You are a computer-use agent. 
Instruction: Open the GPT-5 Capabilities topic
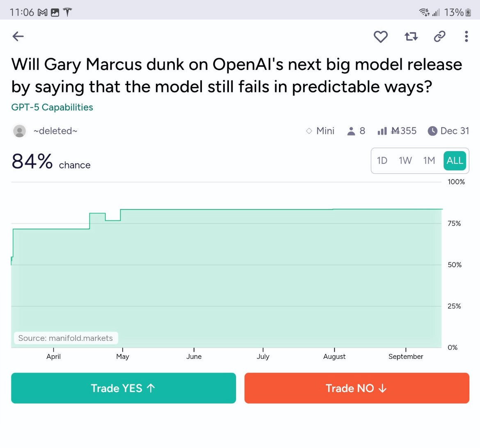coord(52,107)
